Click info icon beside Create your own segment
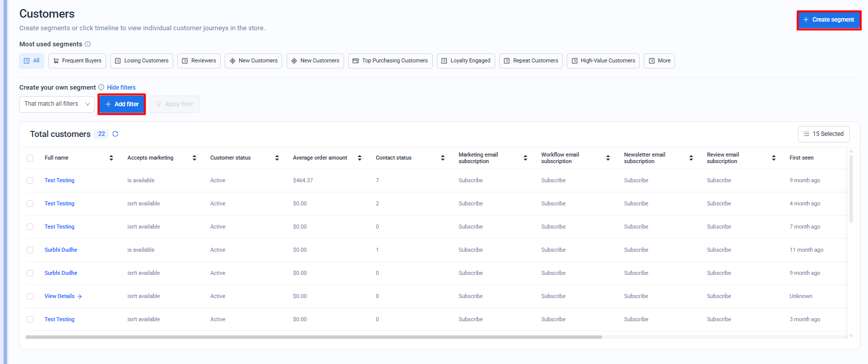 pyautogui.click(x=101, y=87)
